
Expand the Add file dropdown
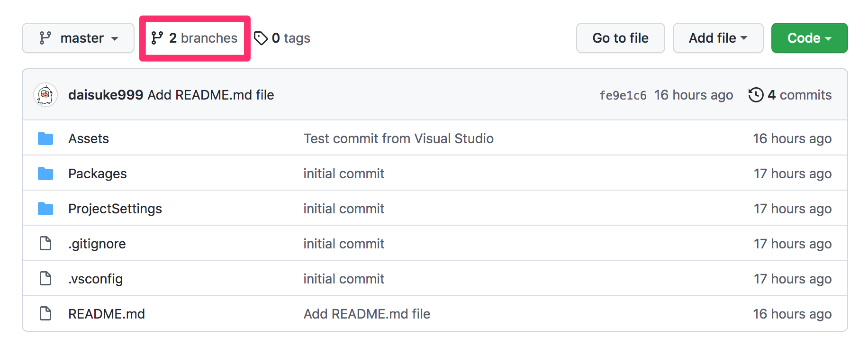pyautogui.click(x=718, y=38)
